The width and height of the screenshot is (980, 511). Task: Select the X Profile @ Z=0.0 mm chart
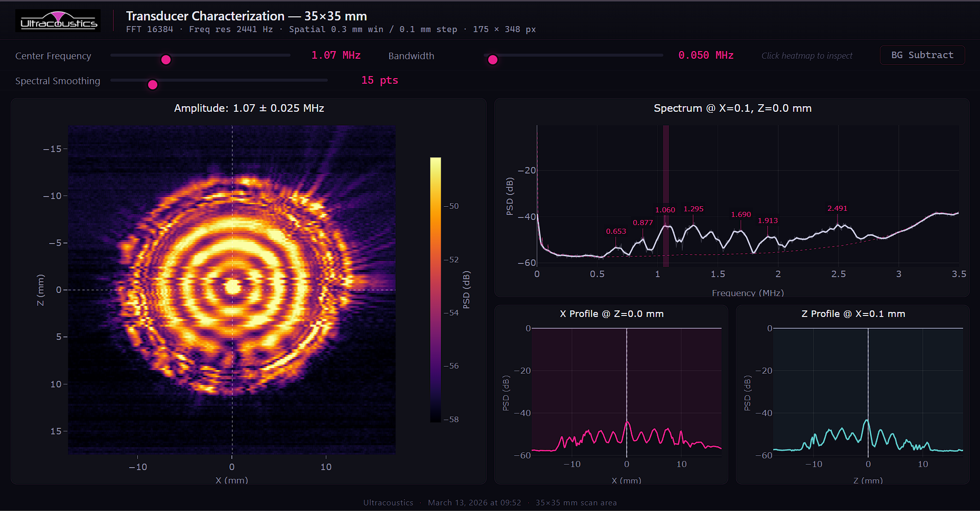tap(611, 313)
